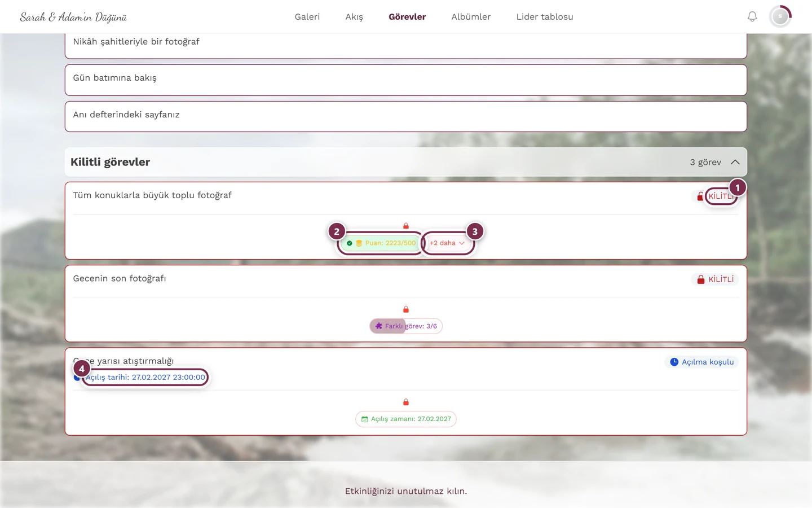
Task: Expand the +2 daha conditions dropdown
Action: coord(448,243)
